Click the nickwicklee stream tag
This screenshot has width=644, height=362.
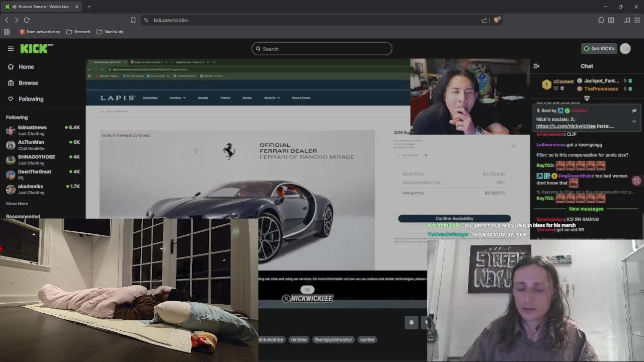tap(271, 339)
